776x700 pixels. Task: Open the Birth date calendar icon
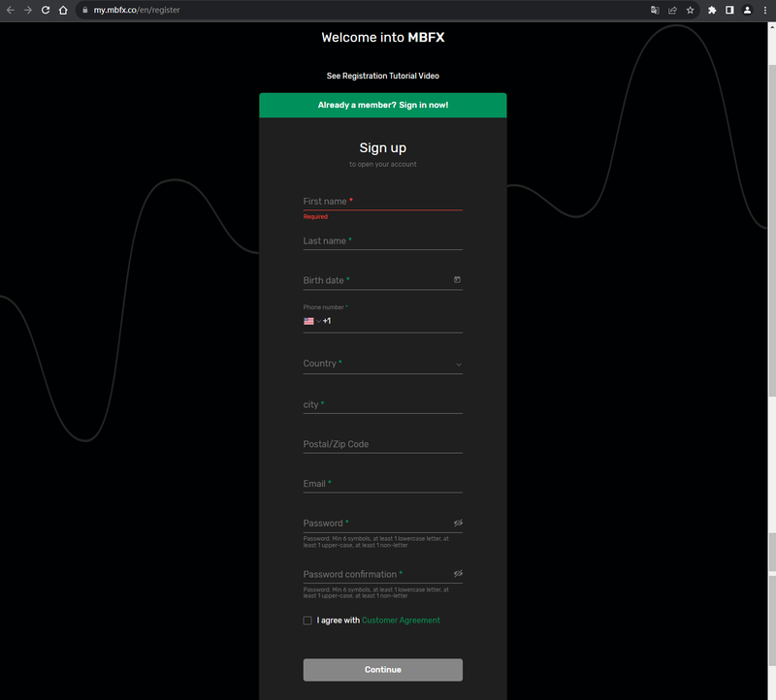click(457, 280)
